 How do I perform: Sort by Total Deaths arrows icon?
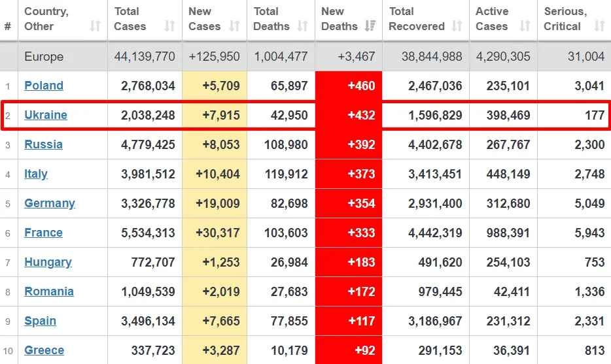coord(302,26)
